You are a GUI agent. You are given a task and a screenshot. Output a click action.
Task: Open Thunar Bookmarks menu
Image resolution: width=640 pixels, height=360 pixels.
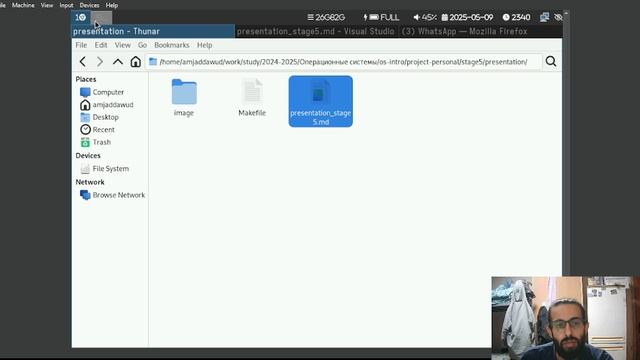point(171,45)
